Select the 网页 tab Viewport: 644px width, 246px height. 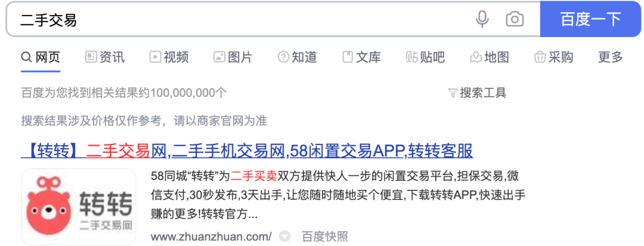coord(41,57)
